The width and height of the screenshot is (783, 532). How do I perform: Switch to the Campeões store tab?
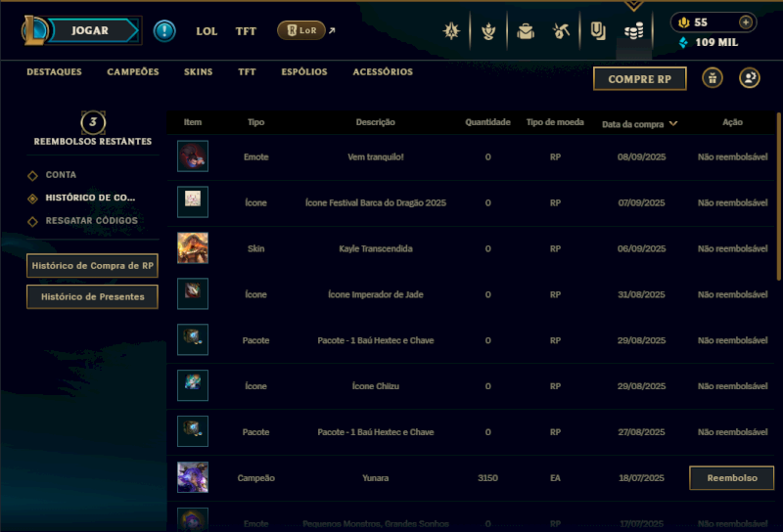click(x=133, y=72)
